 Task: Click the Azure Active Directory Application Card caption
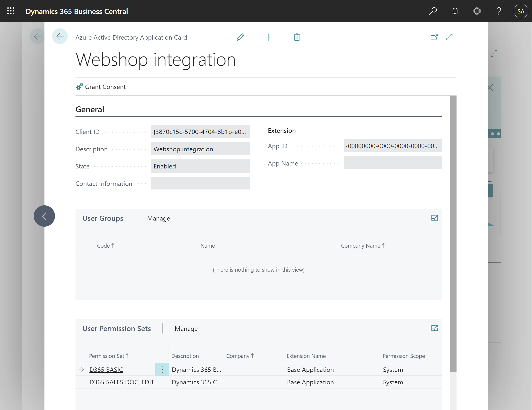click(131, 37)
